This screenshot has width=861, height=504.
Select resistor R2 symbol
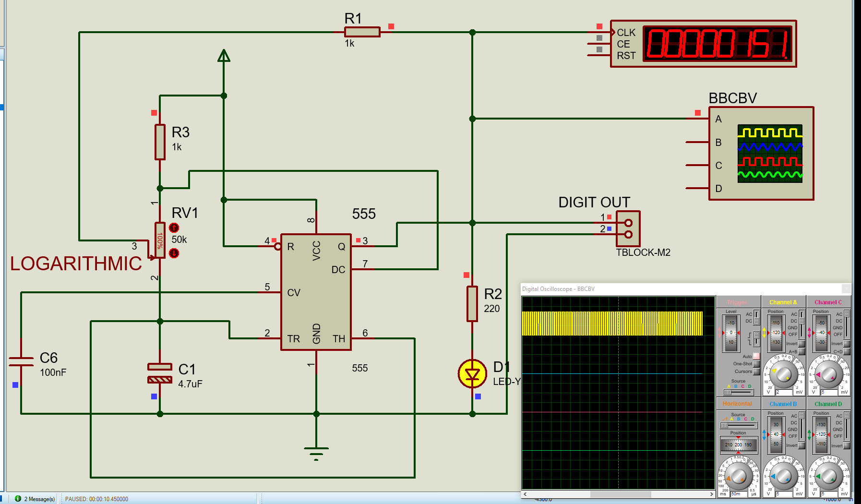(472, 304)
